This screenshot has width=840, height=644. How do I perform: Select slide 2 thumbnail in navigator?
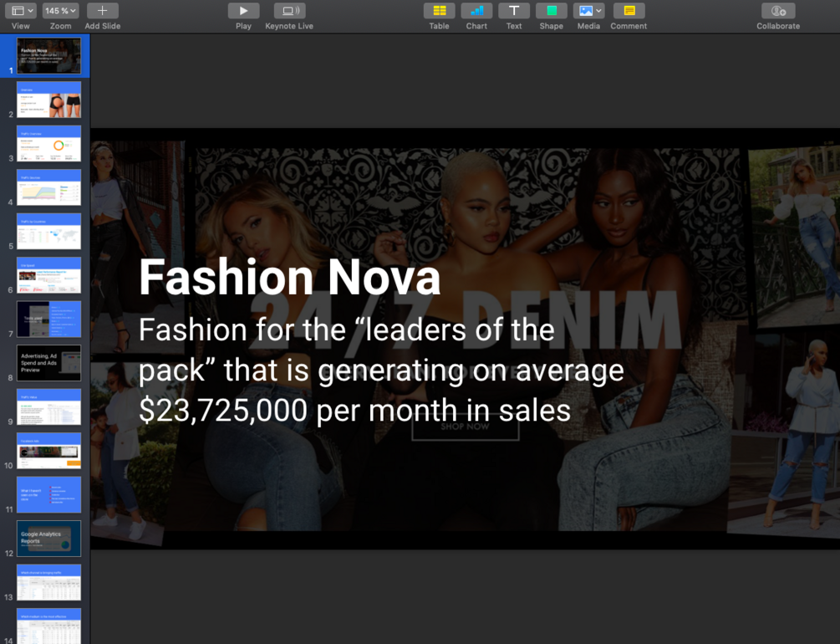coord(48,100)
